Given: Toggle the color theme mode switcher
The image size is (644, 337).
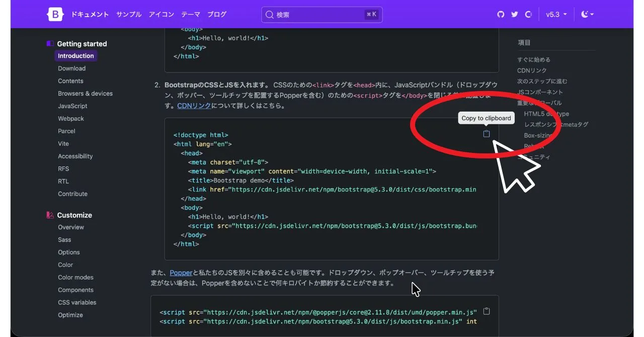Looking at the screenshot, I should click(587, 15).
